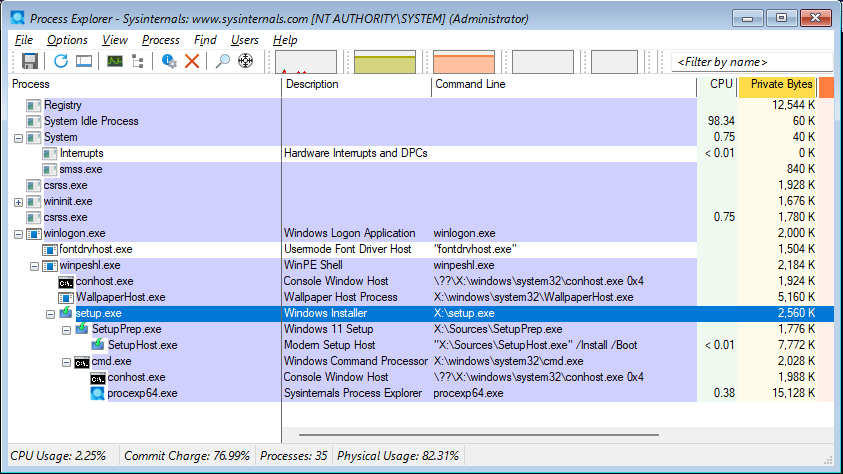The image size is (843, 474).
Task: Click the Save toolbar icon
Action: click(30, 61)
